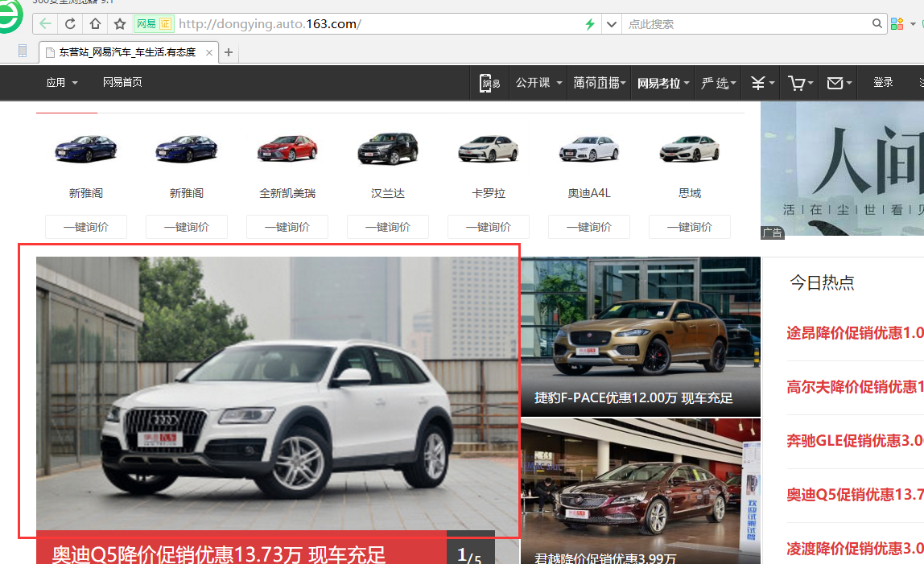This screenshot has height=564, width=924.
Task: Open the 奥迪A4L model name link
Action: pyautogui.click(x=589, y=193)
